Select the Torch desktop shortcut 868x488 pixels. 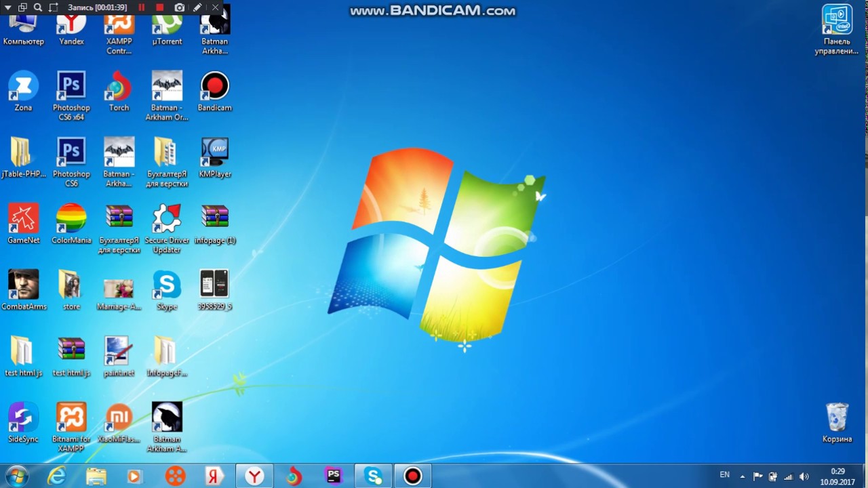pos(119,91)
